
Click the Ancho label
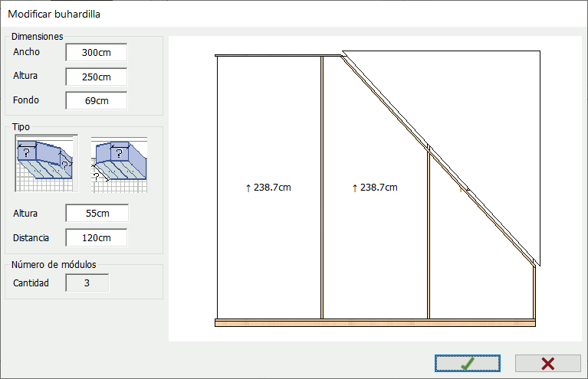[x=26, y=52]
